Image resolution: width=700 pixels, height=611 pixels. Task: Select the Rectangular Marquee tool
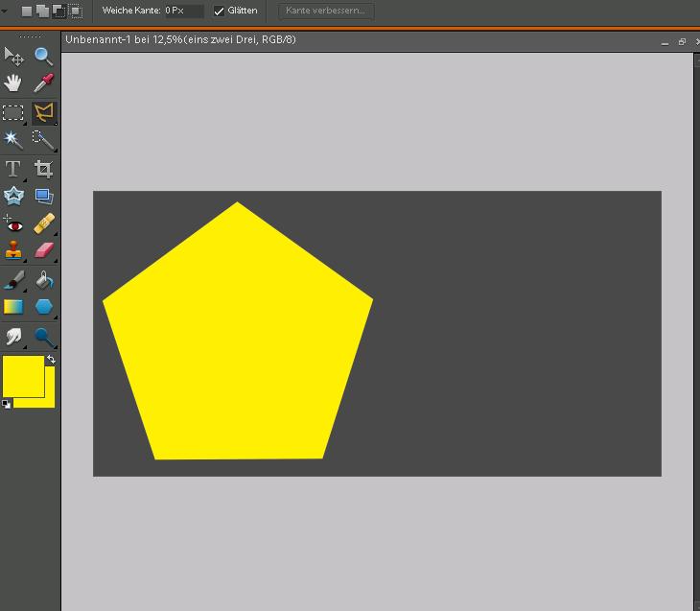pyautogui.click(x=13, y=112)
